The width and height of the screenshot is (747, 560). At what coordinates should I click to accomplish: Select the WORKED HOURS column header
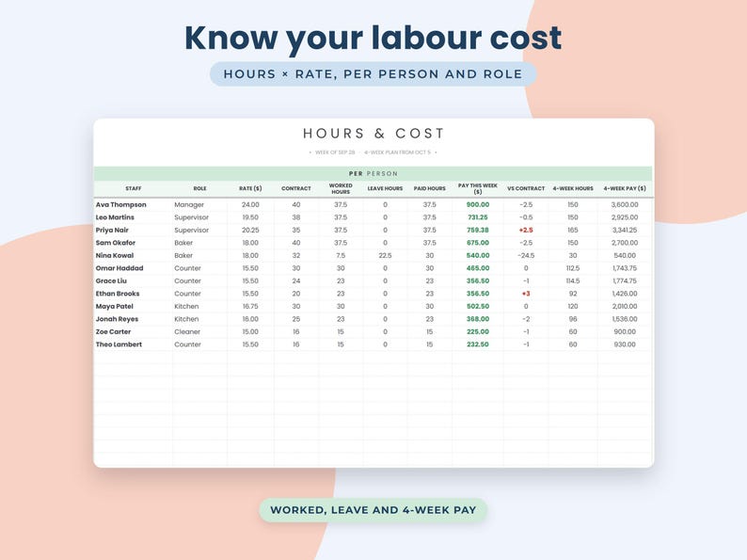pyautogui.click(x=341, y=189)
